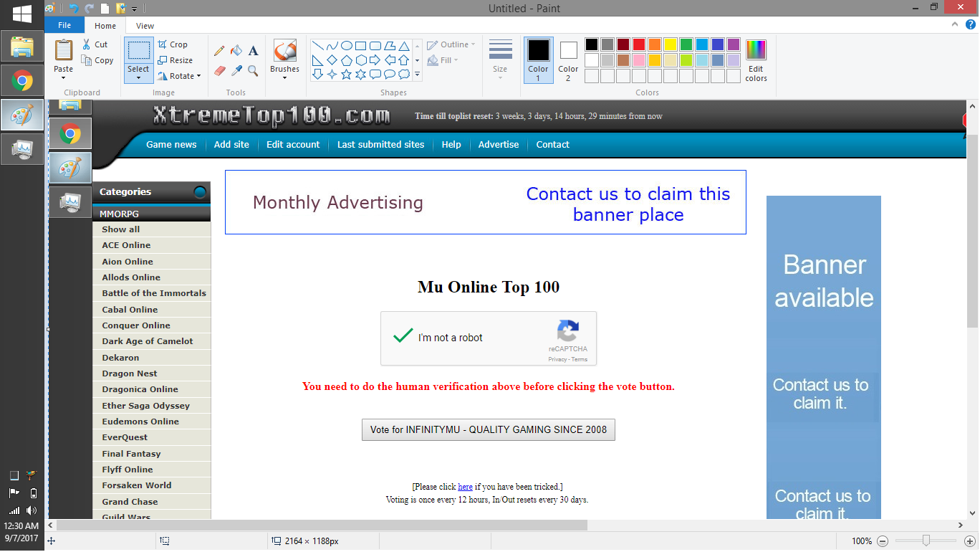
Task: Click Game news in the pasted webpage
Action: coord(171,144)
